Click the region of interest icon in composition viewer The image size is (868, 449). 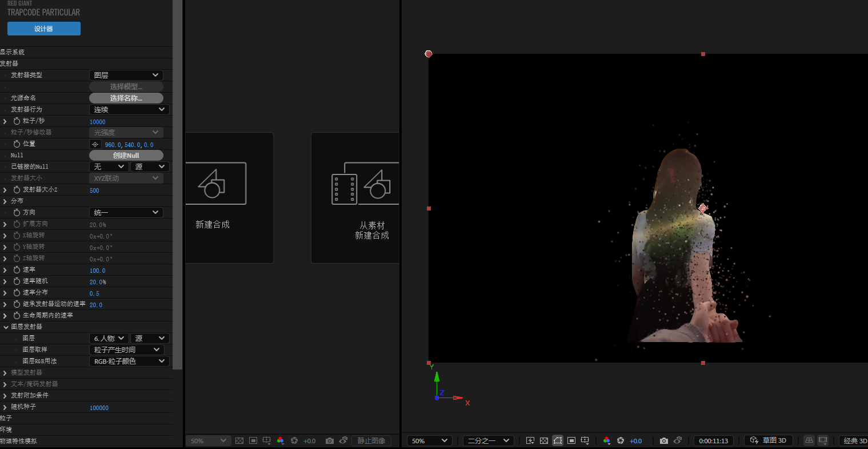click(x=571, y=440)
